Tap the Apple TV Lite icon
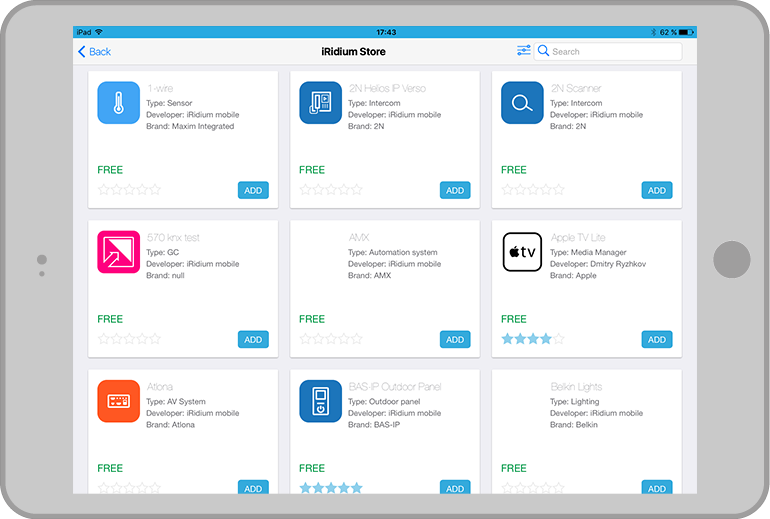 pyautogui.click(x=522, y=252)
